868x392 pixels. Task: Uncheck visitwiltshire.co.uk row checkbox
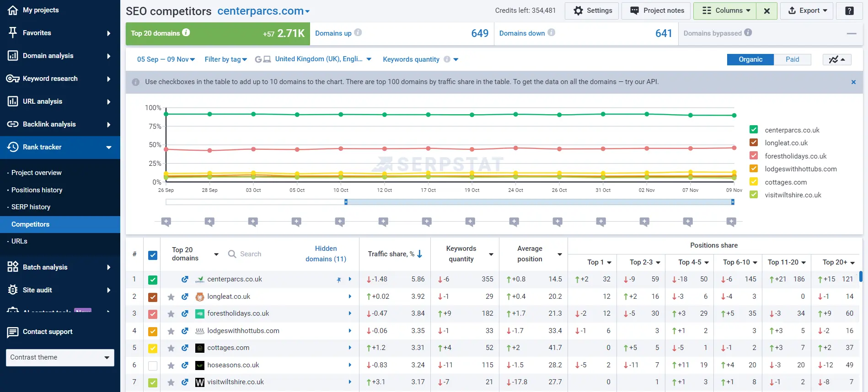pyautogui.click(x=153, y=383)
